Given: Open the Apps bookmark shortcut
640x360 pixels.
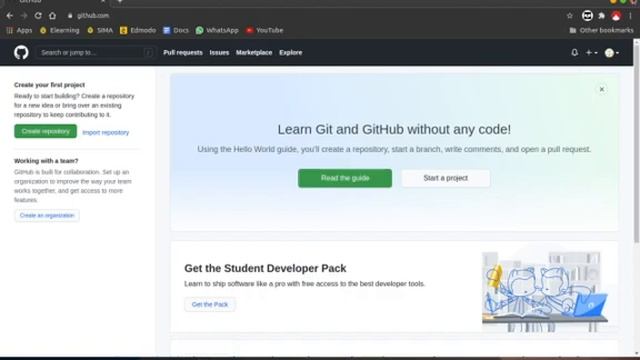Looking at the screenshot, I should pyautogui.click(x=19, y=30).
